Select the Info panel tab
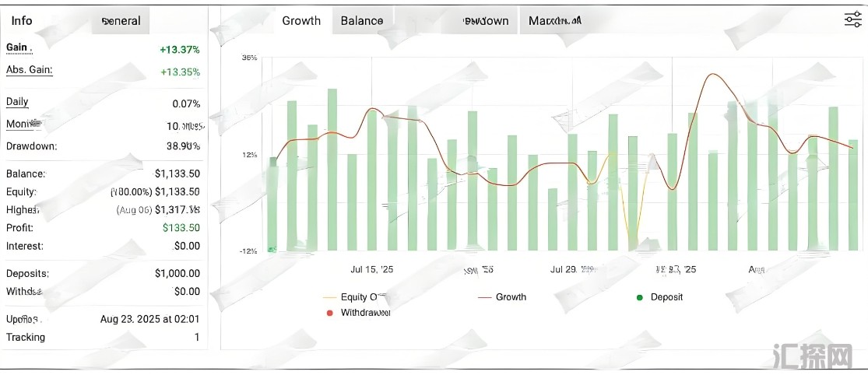The image size is (868, 375). [22, 21]
